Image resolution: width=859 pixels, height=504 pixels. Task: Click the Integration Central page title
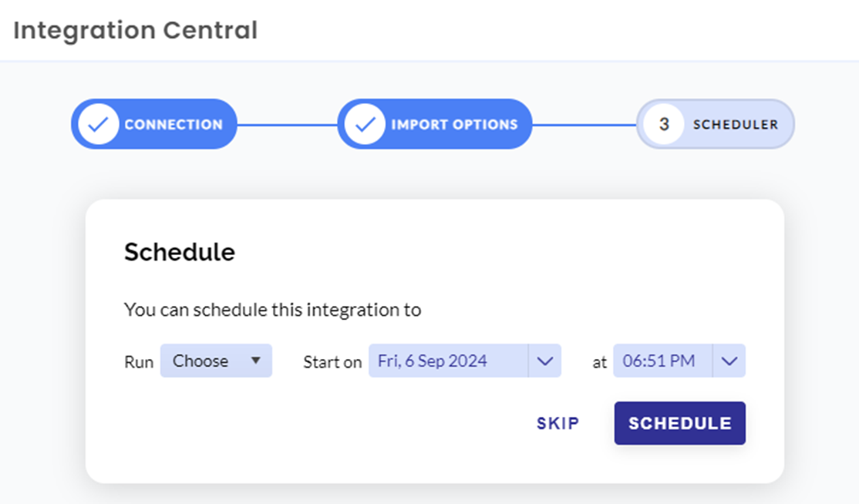click(135, 30)
